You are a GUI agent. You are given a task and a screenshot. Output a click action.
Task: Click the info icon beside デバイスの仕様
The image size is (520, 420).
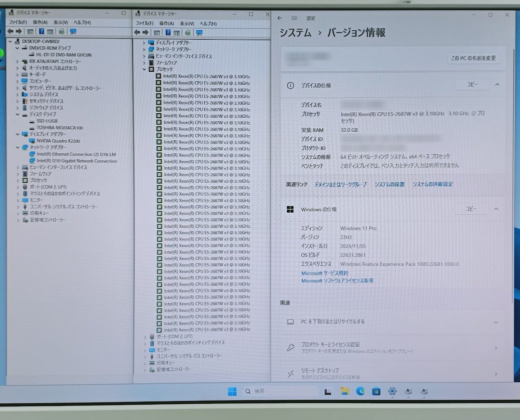point(290,86)
